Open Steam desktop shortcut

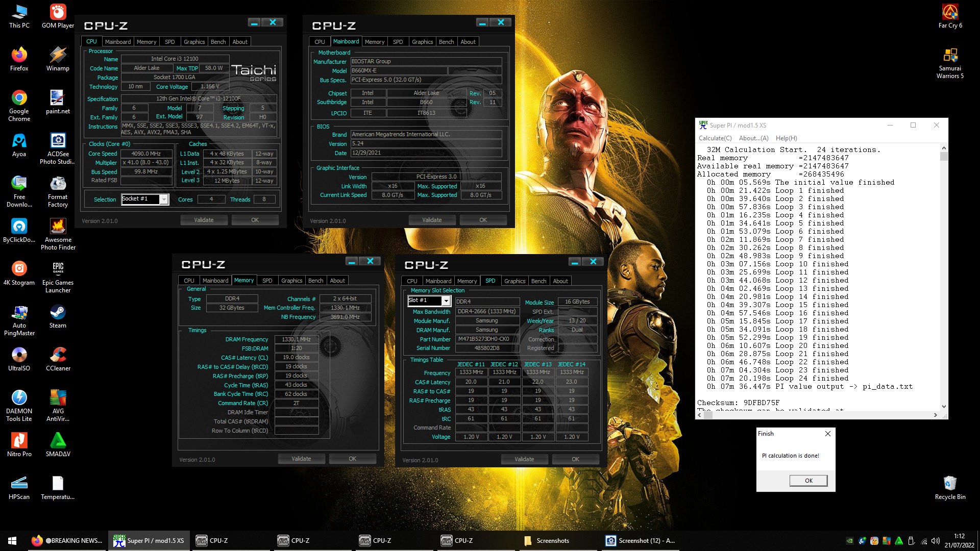[x=58, y=316]
